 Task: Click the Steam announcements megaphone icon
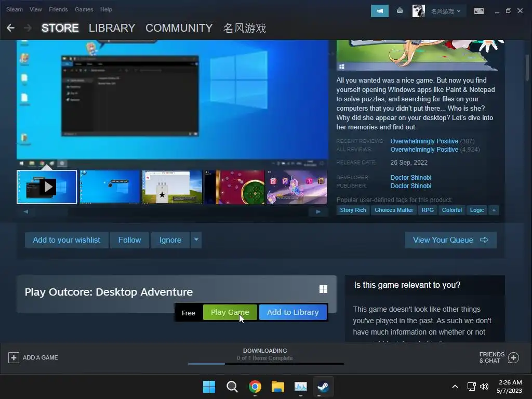[380, 11]
